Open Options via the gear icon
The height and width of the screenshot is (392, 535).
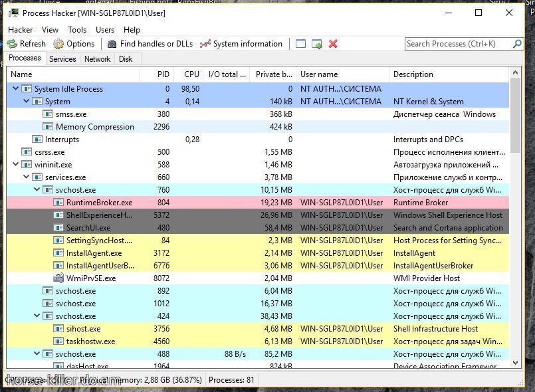click(x=58, y=44)
